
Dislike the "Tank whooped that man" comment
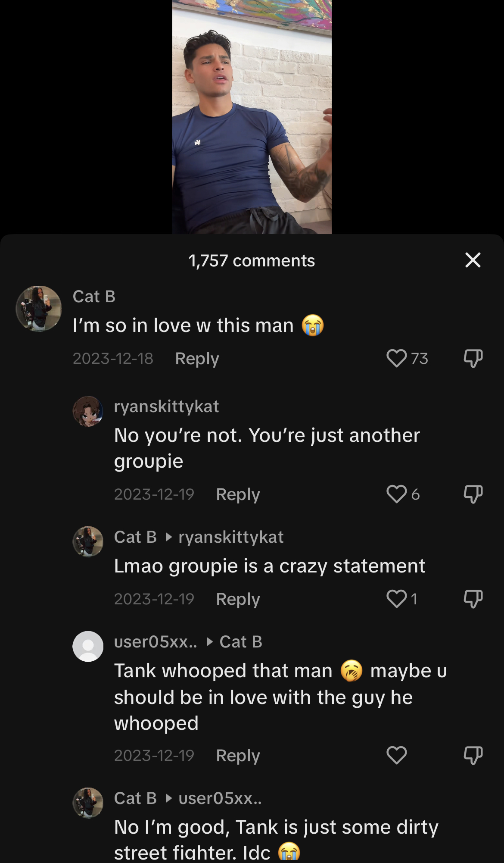click(473, 755)
